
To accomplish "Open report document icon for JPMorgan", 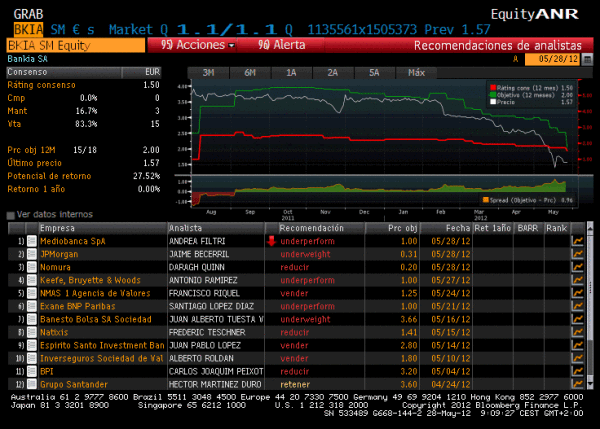I will tap(32, 254).
